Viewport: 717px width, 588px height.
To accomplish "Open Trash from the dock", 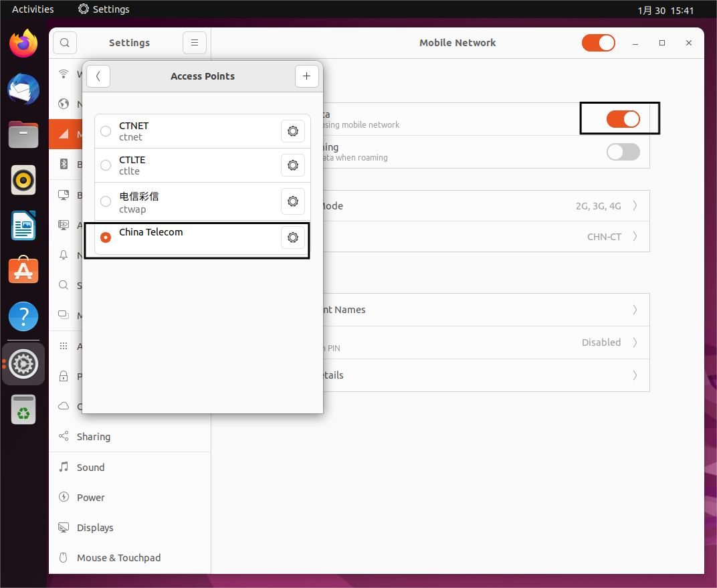I will coord(23,409).
